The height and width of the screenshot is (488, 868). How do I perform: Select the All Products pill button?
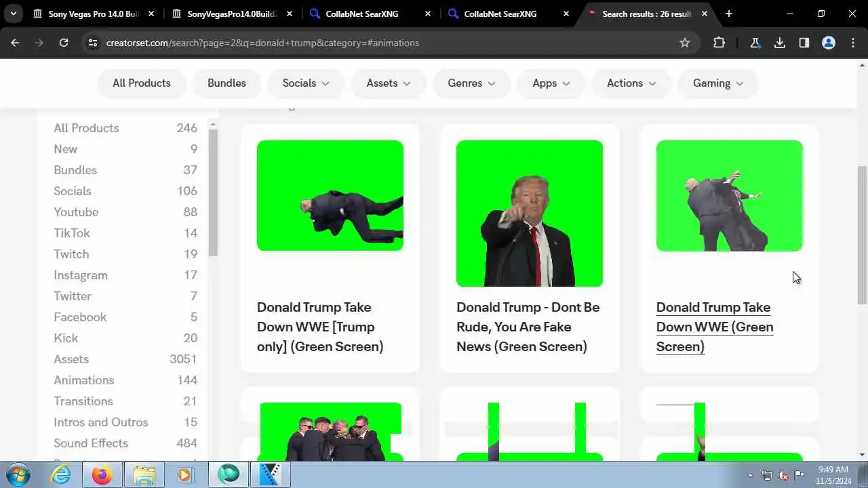pos(141,83)
